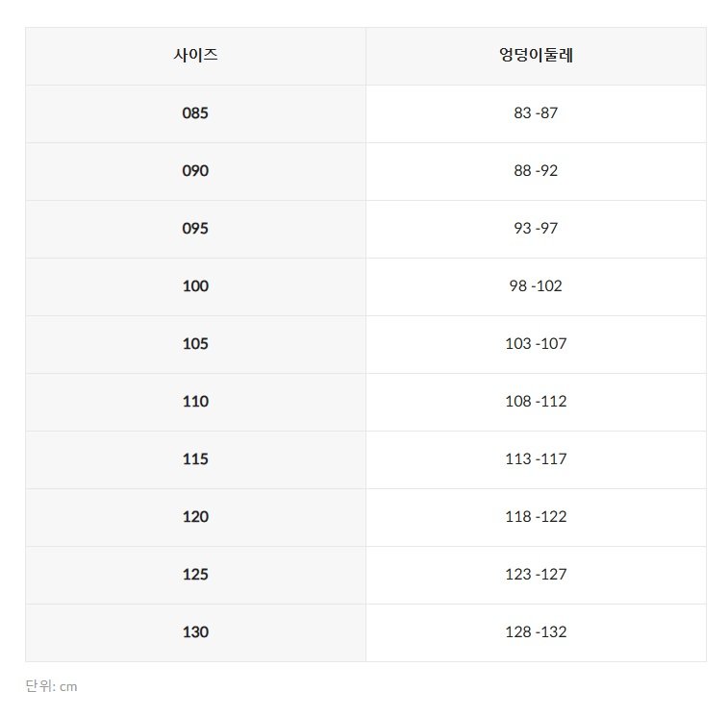This screenshot has width=728, height=716.
Task: Click the 103 -107 hip measurement
Action: click(x=536, y=344)
